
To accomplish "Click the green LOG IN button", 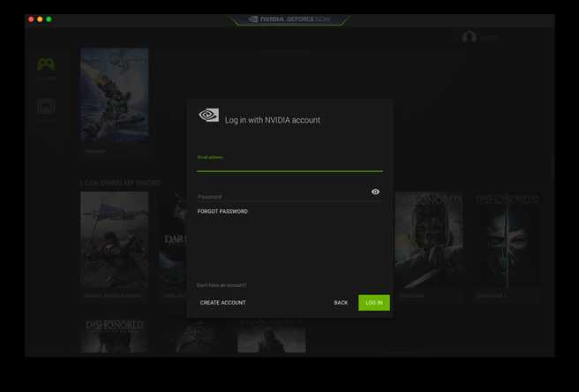I will [373, 303].
